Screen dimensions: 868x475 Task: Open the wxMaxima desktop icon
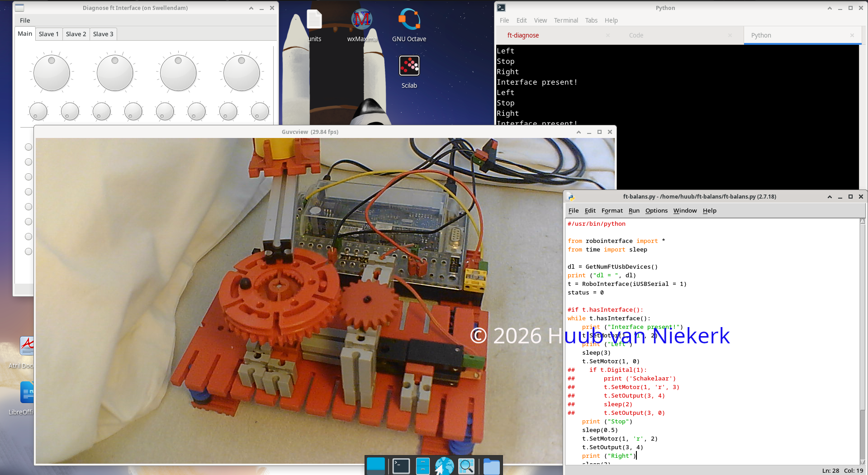tap(361, 20)
